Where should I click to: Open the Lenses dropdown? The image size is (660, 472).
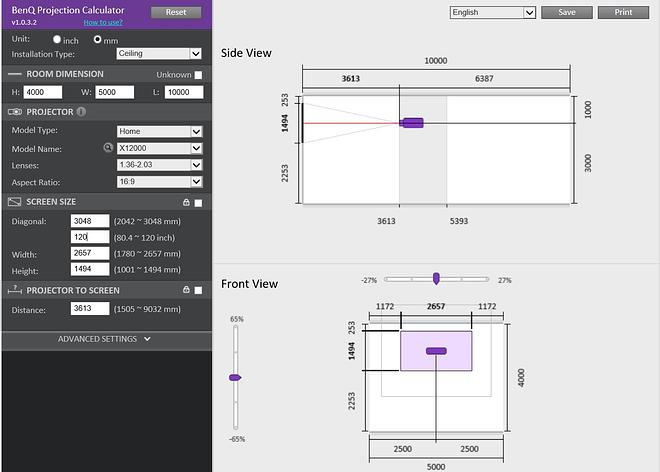point(160,165)
